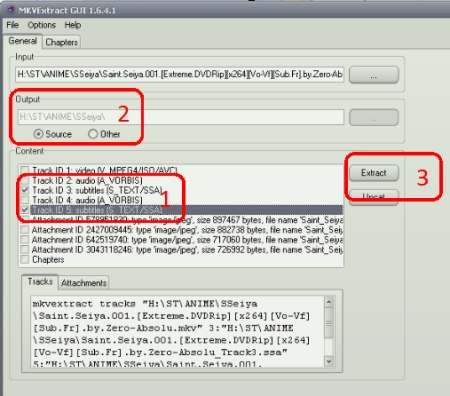Image resolution: width=450 pixels, height=396 pixels.
Task: Click the MKVExtract GUI title bar icon
Action: [x=11, y=10]
